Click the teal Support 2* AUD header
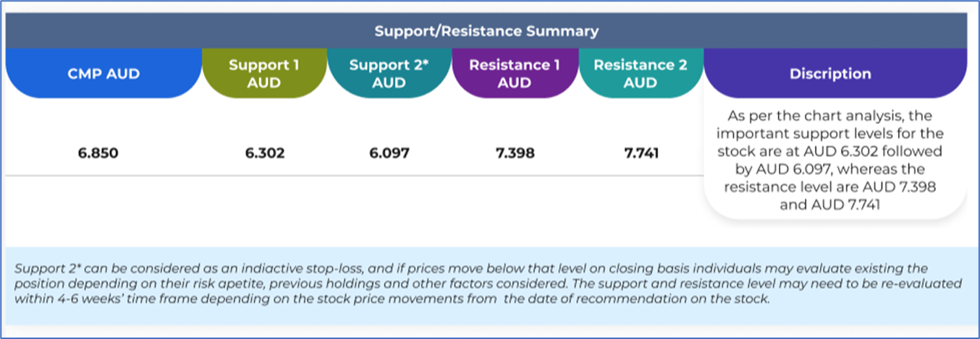Viewport: 980px width, 339px height. 389,74
